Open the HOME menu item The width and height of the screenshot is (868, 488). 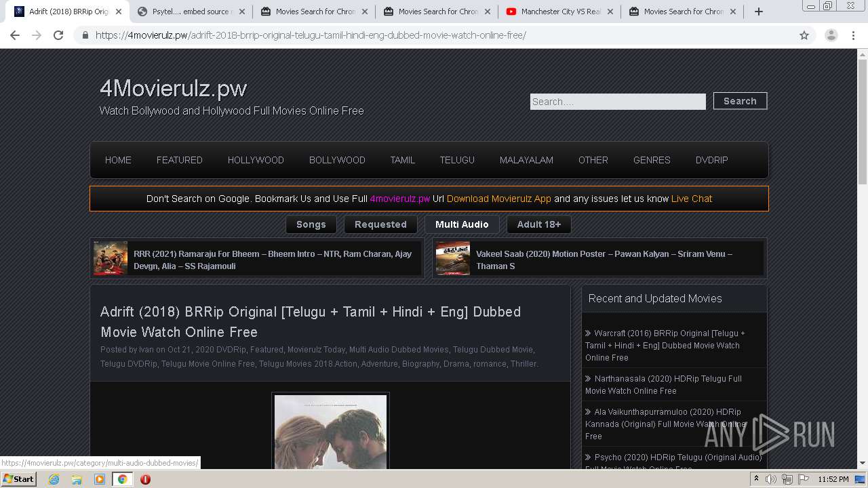click(x=118, y=160)
